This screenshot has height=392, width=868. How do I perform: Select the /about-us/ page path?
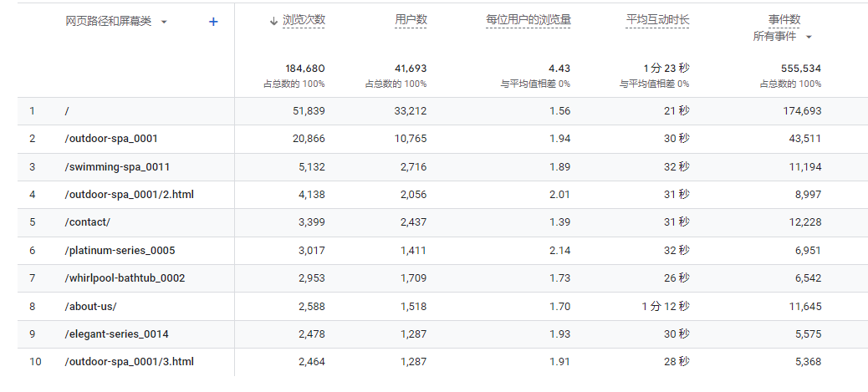(91, 306)
